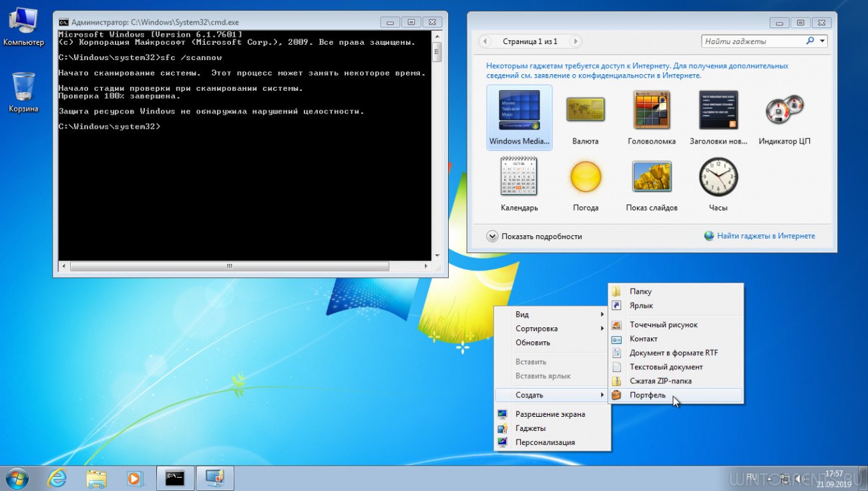Image resolution: width=868 pixels, height=491 pixels.
Task: Click Обновить in context menu
Action: coord(552,342)
